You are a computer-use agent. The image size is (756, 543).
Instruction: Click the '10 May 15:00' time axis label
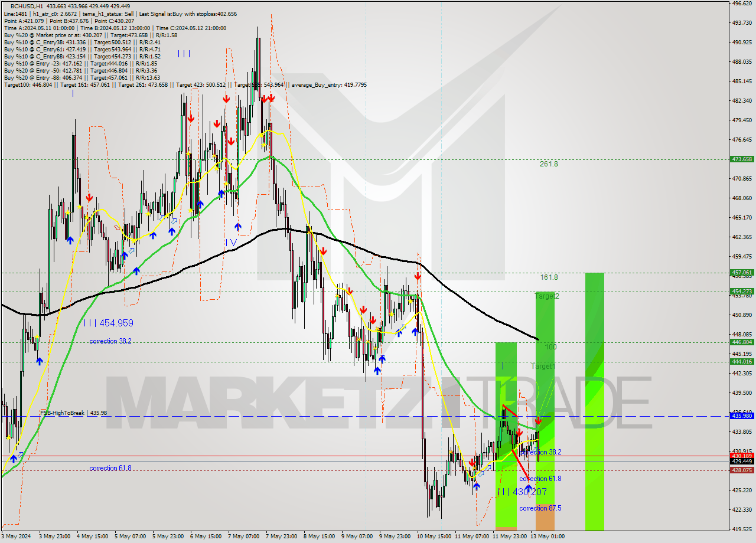click(x=434, y=537)
